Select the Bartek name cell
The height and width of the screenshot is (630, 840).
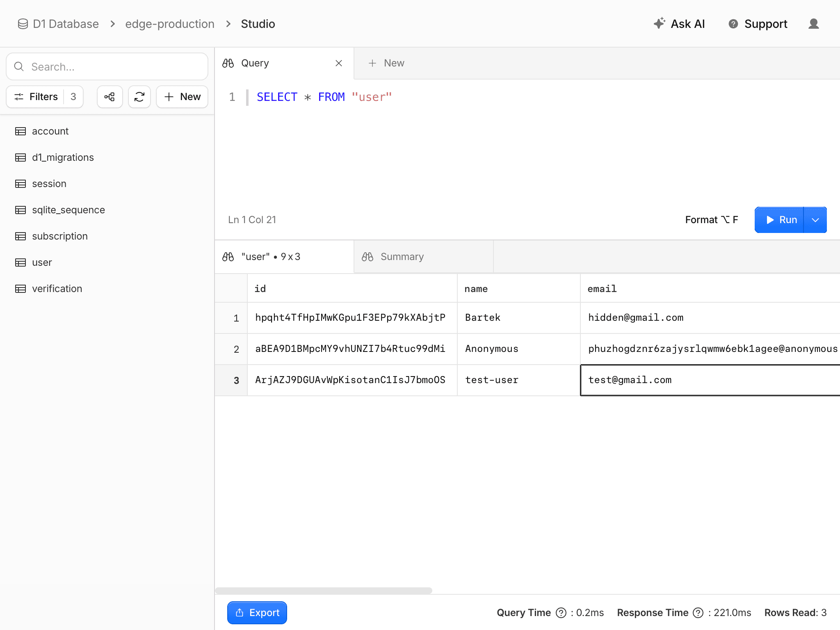(x=519, y=318)
